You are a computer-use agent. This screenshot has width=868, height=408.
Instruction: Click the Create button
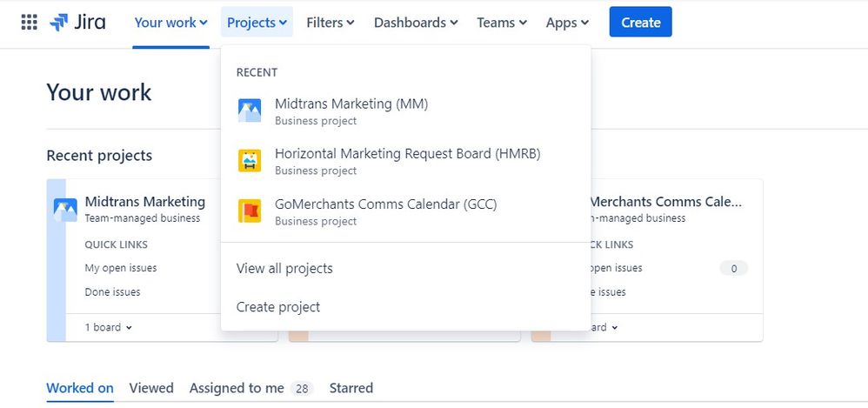[640, 22]
